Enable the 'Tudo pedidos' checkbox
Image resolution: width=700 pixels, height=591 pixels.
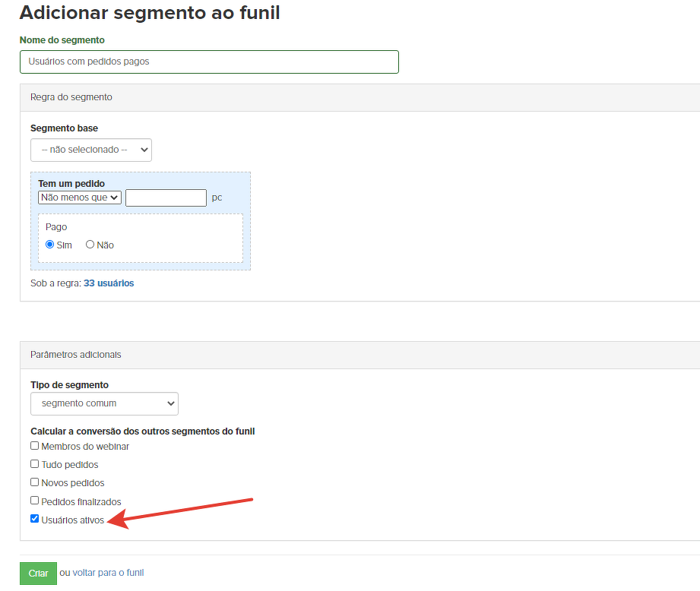(34, 464)
